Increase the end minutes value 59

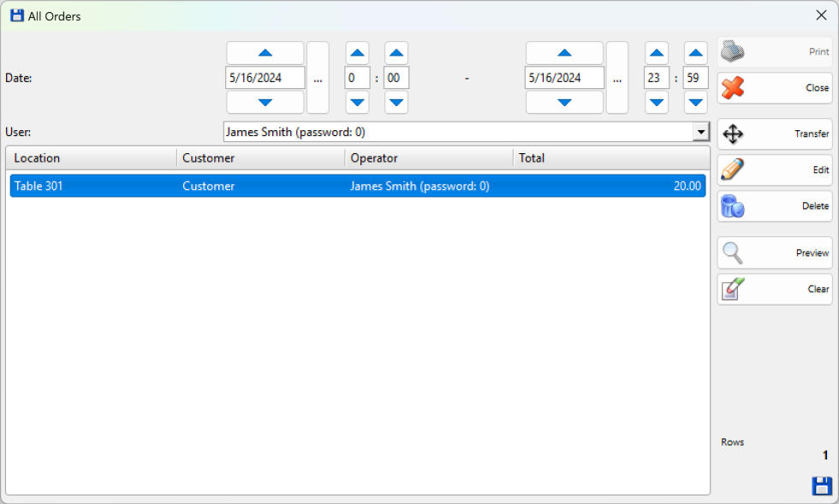(695, 53)
